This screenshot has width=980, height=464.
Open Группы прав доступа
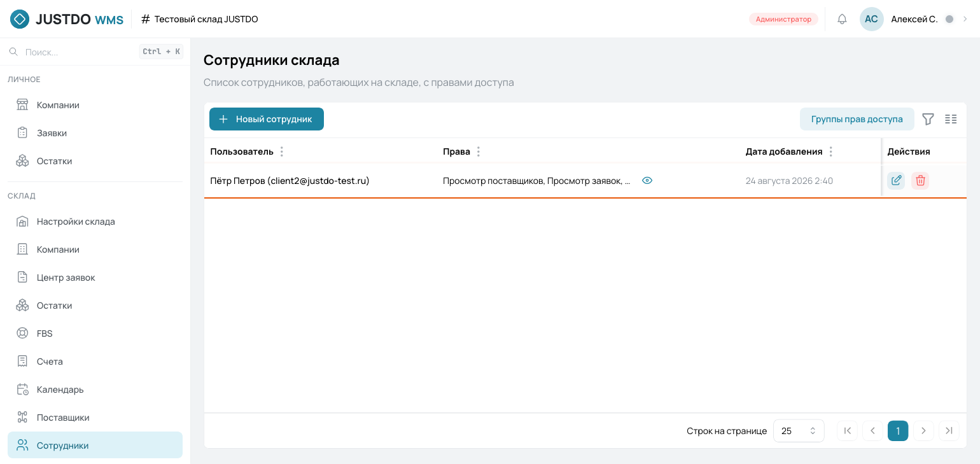point(857,119)
